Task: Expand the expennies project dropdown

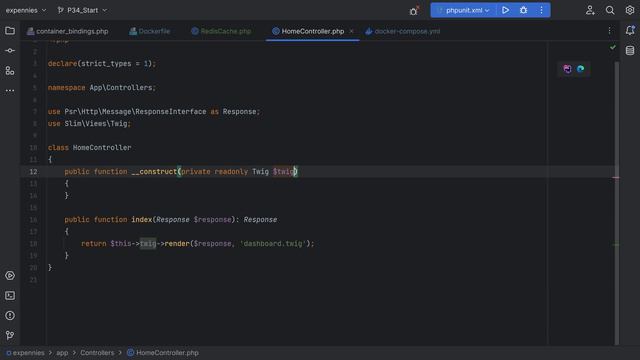Action: click(x=26, y=10)
